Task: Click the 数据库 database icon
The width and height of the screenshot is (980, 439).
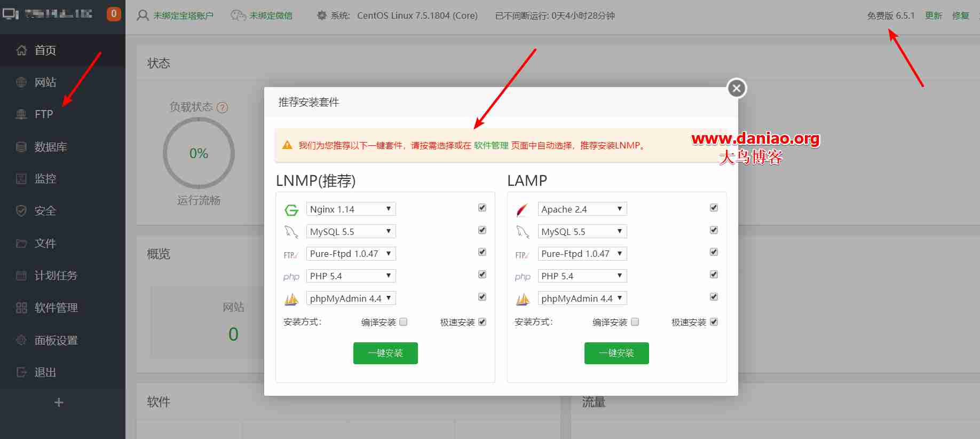Action: (21, 147)
